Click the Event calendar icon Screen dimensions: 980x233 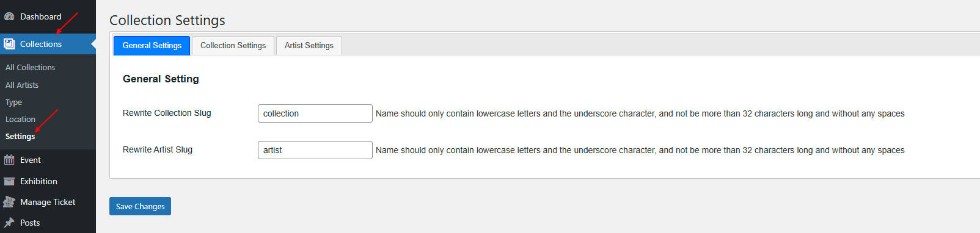(9, 160)
